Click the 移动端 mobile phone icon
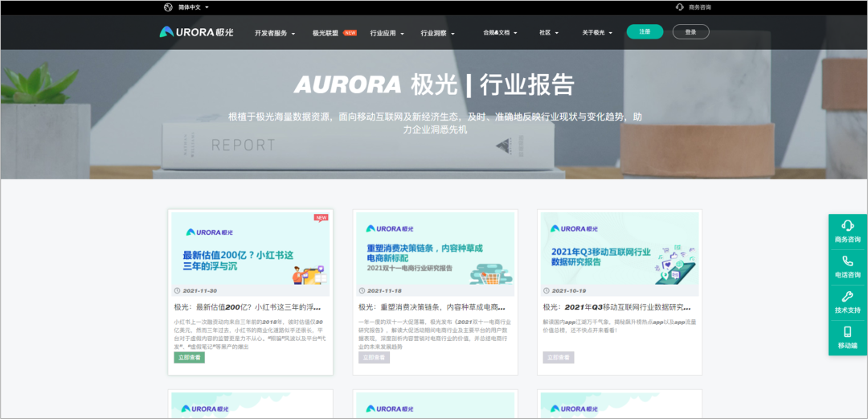This screenshot has height=419, width=868. 847,332
